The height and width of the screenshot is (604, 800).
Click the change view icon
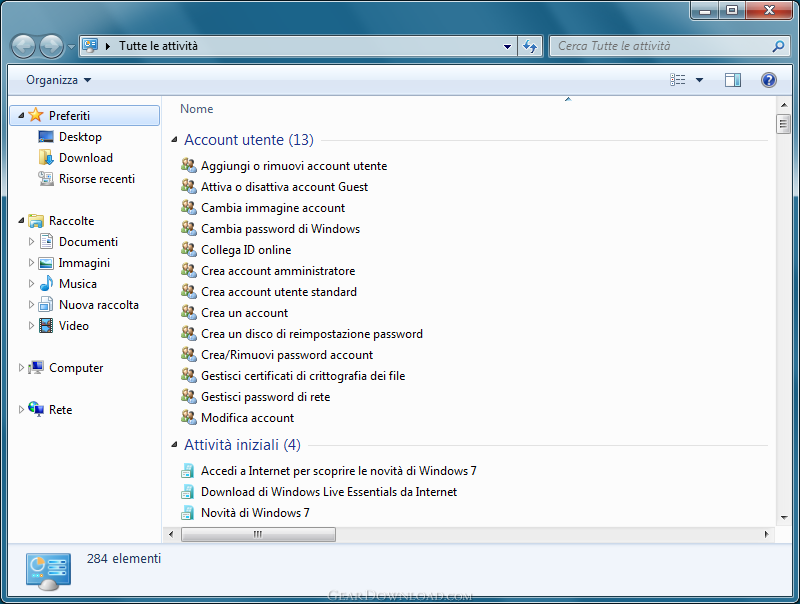coord(678,80)
